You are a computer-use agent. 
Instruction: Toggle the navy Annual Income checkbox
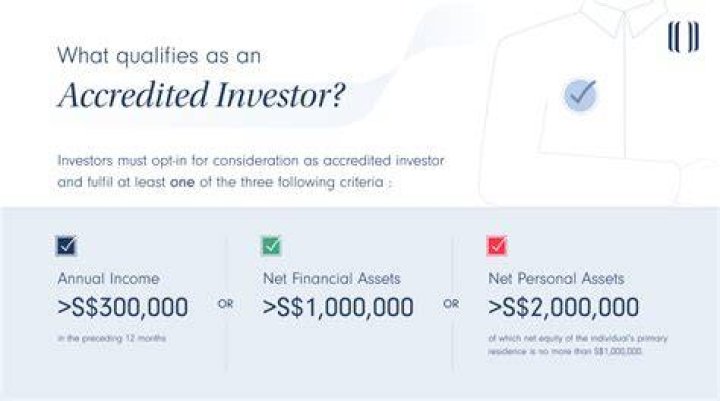tap(66, 246)
